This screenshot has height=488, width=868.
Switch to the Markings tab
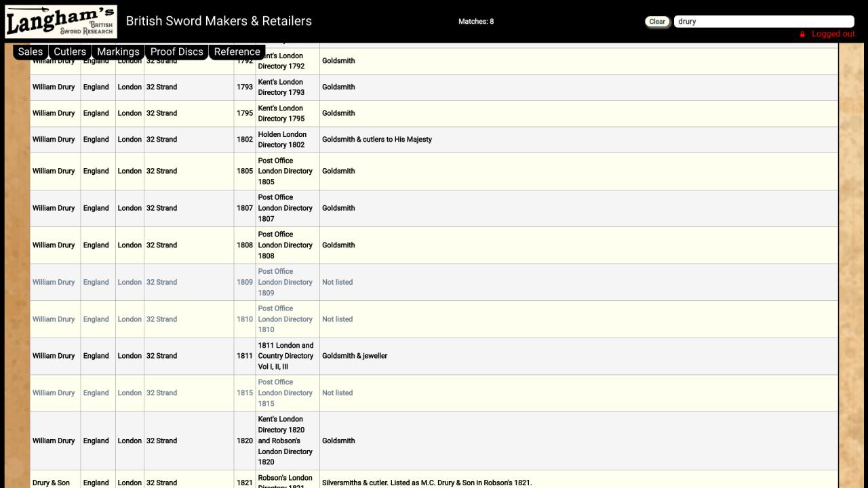[x=118, y=52]
